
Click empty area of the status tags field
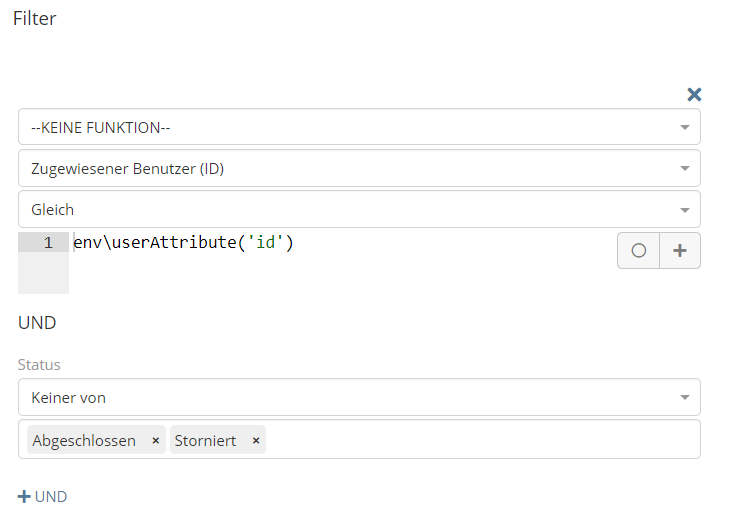[480, 440]
